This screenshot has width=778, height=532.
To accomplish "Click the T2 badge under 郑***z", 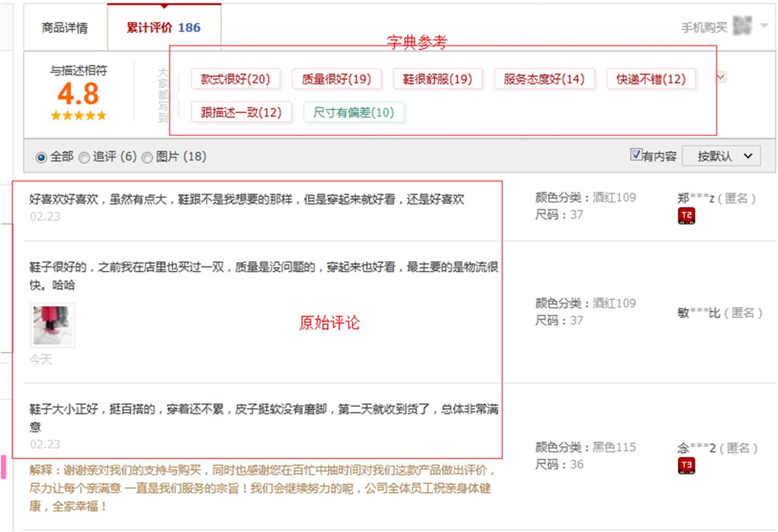I will tap(686, 215).
